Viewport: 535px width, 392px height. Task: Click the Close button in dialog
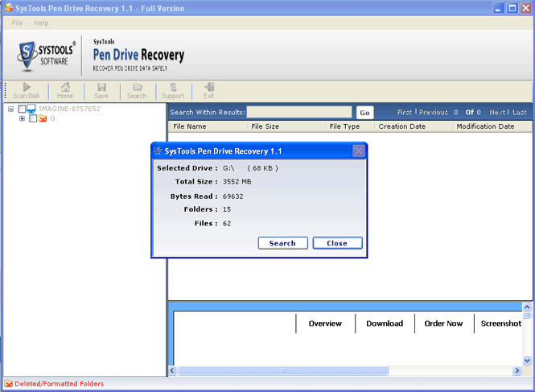pos(337,243)
